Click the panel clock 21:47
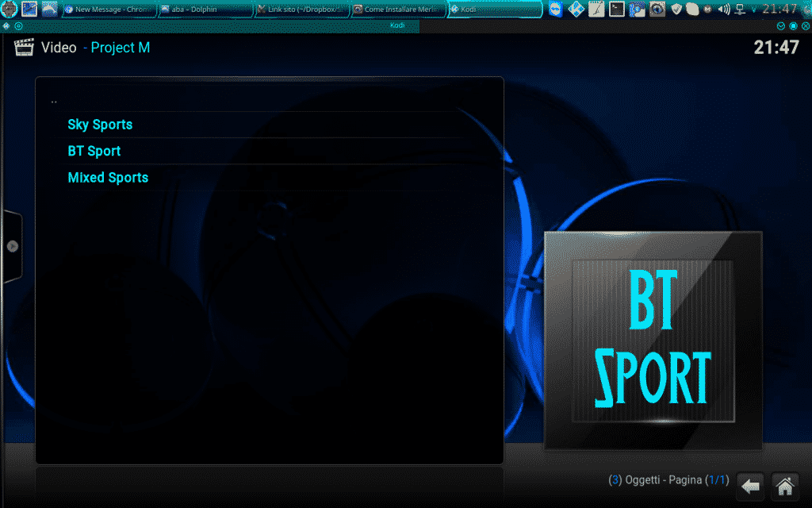The width and height of the screenshot is (812, 508). [x=779, y=9]
